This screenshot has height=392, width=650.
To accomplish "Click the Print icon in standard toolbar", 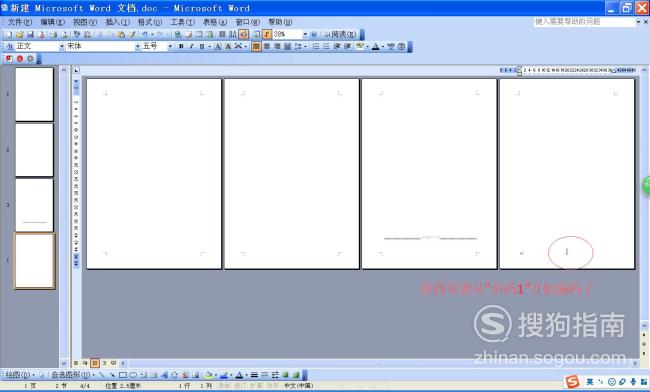I will 53,34.
